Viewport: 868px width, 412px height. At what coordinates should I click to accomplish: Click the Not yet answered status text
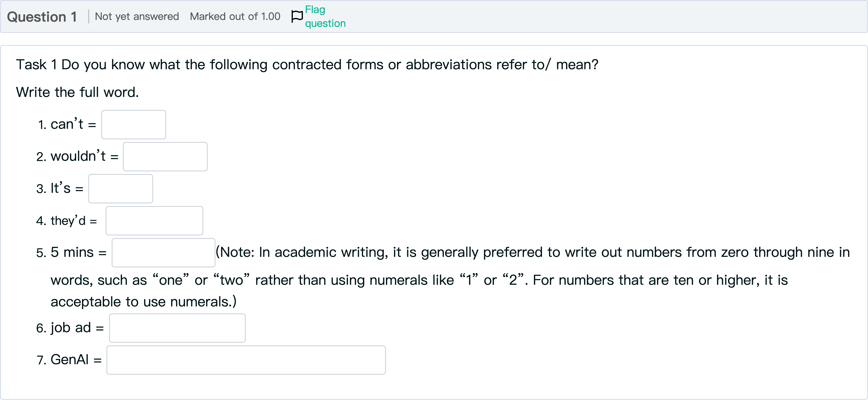click(137, 16)
